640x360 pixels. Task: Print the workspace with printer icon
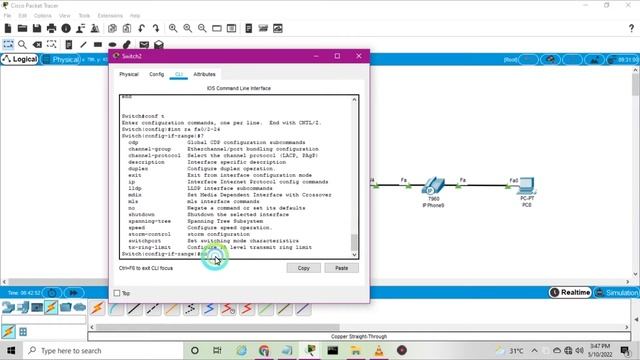[x=51, y=28]
